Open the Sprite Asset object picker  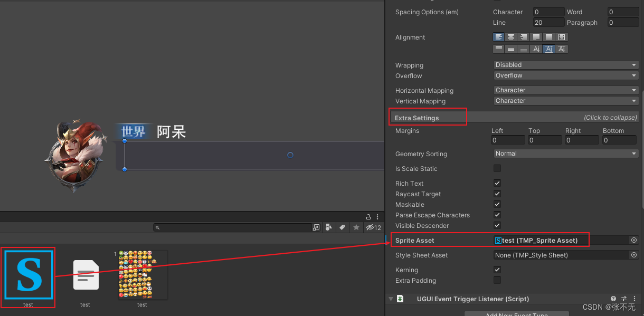point(633,240)
